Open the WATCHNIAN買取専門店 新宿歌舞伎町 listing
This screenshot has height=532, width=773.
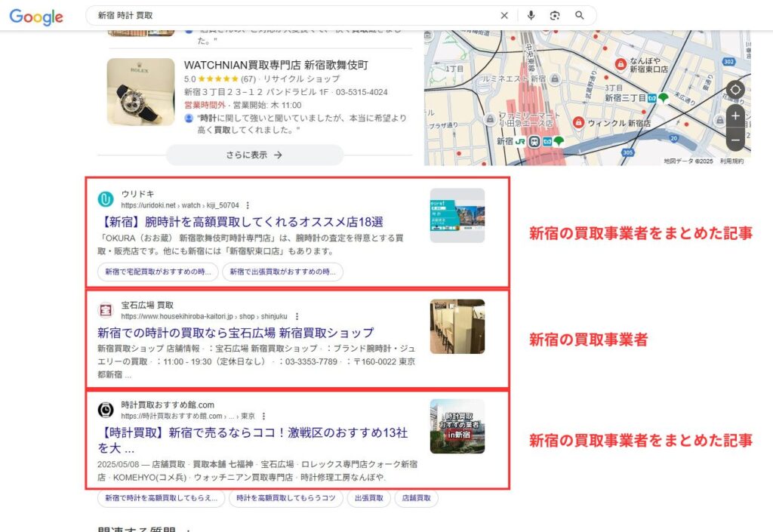coord(275,65)
